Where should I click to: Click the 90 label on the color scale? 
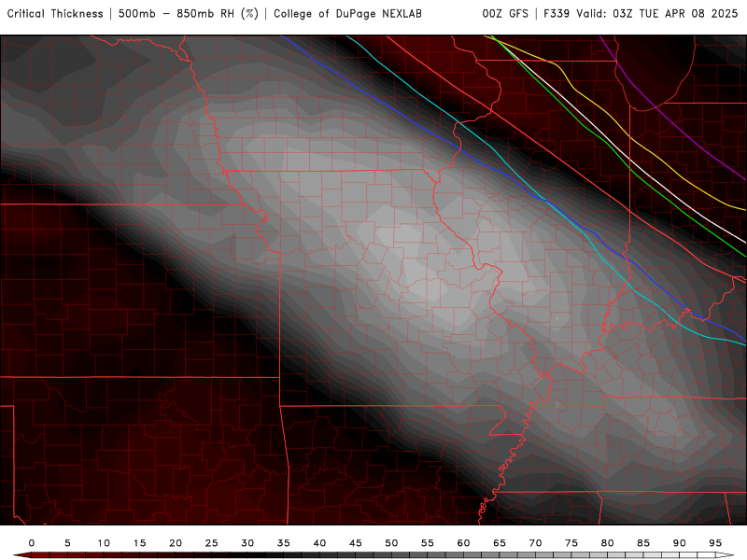coord(680,543)
